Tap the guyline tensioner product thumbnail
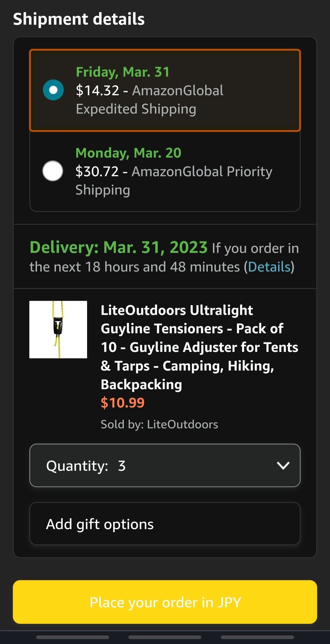Image resolution: width=330 pixels, height=644 pixels. click(58, 329)
